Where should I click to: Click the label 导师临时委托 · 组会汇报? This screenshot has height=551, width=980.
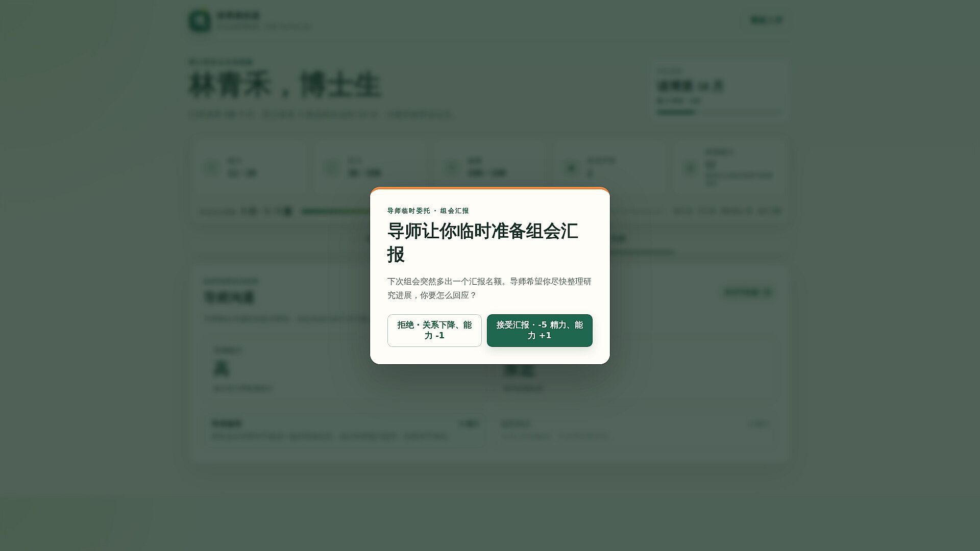[x=428, y=211]
